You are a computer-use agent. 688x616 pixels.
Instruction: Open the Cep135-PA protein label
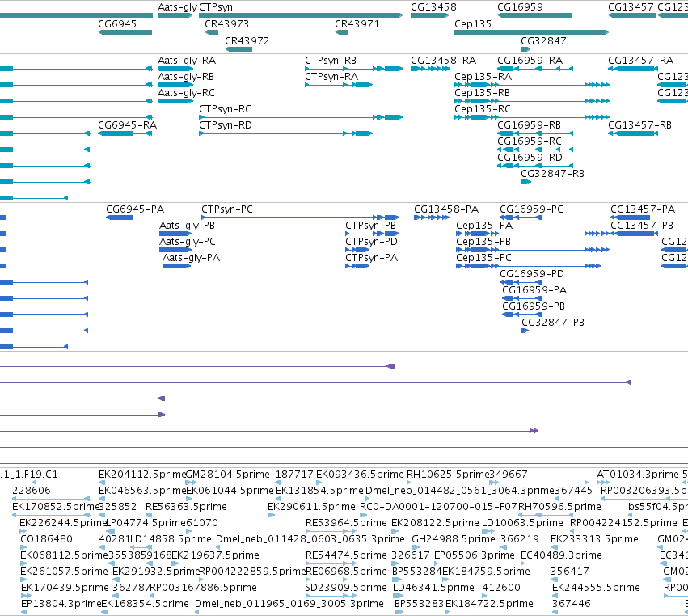(x=484, y=225)
